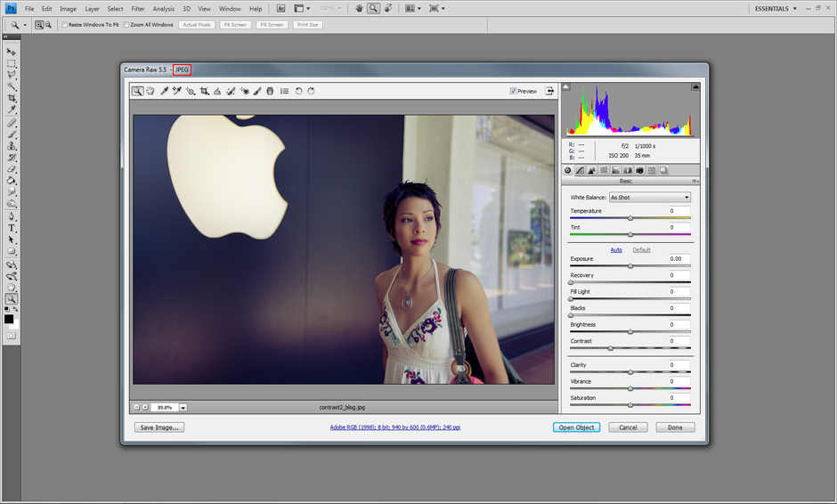The width and height of the screenshot is (837, 504).
Task: Enable the Preview checkbox
Action: pos(513,92)
